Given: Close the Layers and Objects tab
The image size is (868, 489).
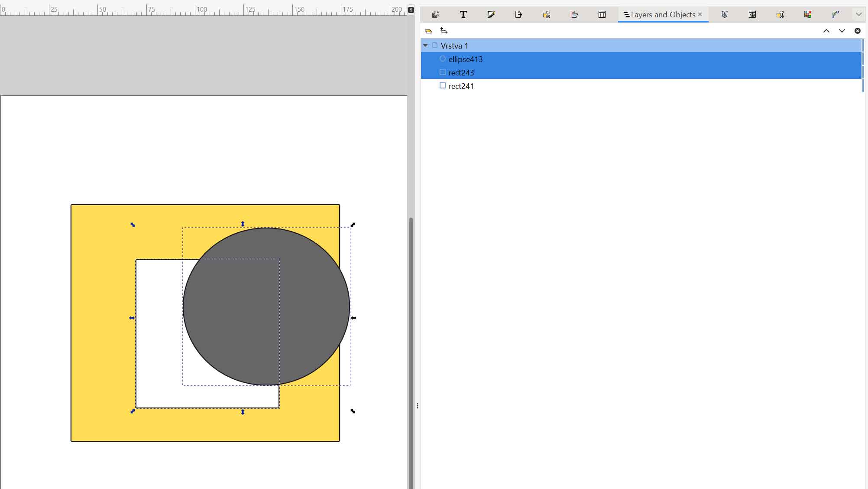Looking at the screenshot, I should click(x=700, y=14).
